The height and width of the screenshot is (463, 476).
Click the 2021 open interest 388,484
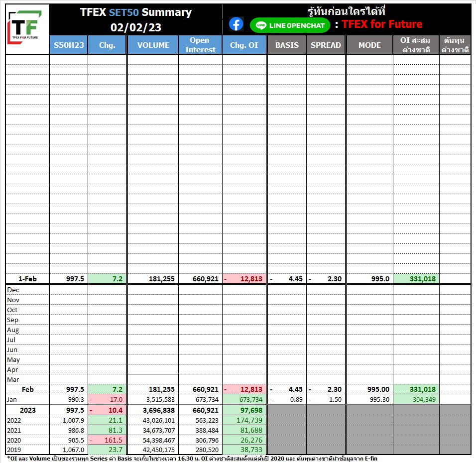(207, 431)
